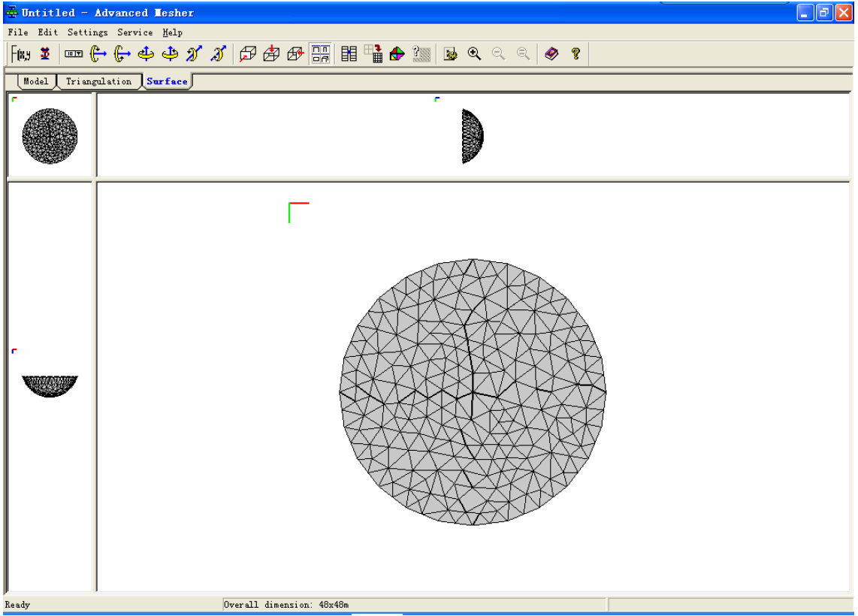
Task: Click the multicolored mesh shape icon
Action: 397,53
